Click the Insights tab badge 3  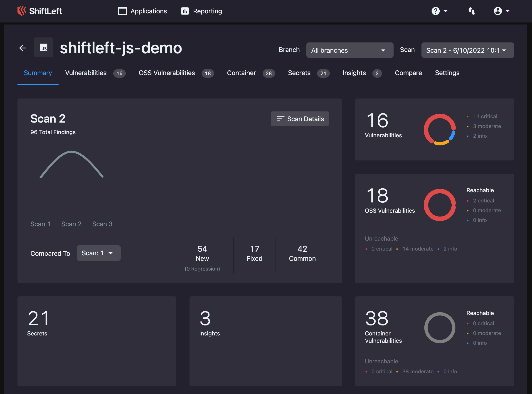377,73
